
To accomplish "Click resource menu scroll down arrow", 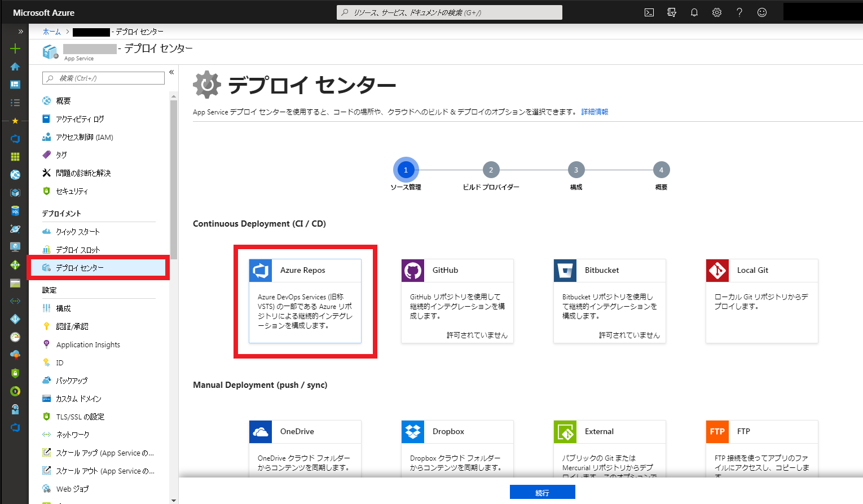I will [x=174, y=500].
